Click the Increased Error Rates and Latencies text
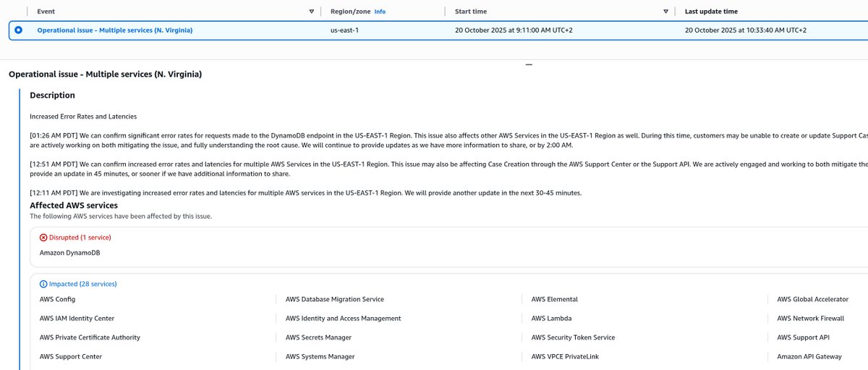The image size is (868, 370). coord(83,116)
